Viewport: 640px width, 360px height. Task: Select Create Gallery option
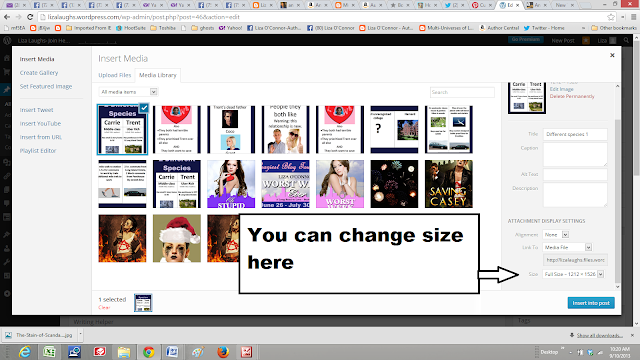tap(39, 73)
